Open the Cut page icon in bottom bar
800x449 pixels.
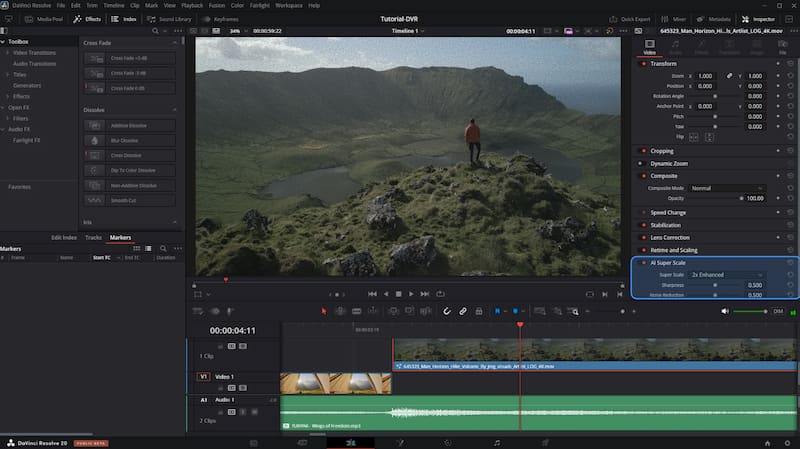tap(302, 443)
